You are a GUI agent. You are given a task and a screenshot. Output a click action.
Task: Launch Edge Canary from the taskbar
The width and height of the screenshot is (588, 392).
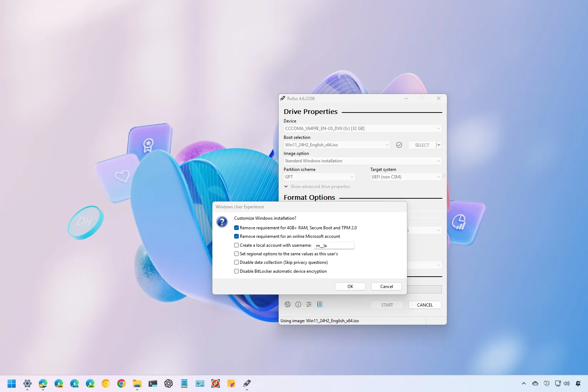(x=59, y=383)
